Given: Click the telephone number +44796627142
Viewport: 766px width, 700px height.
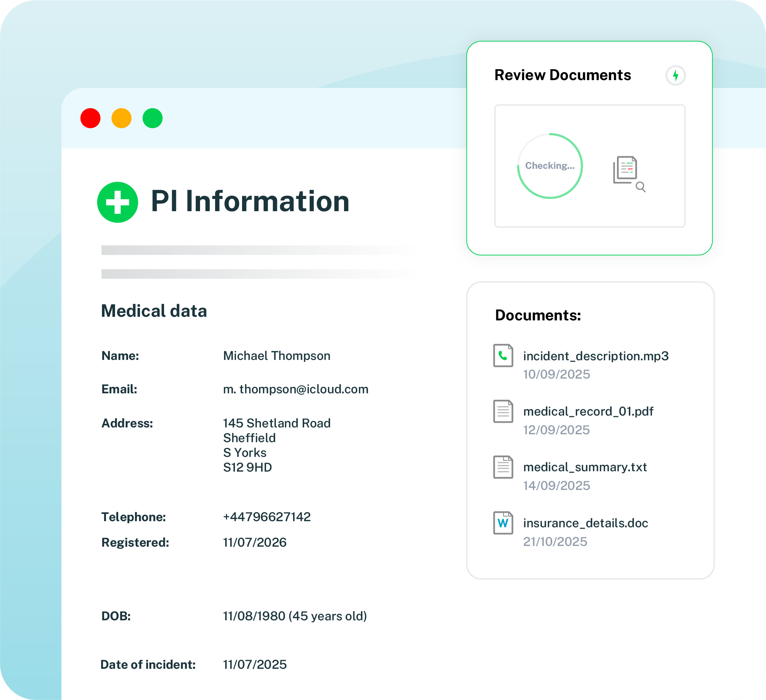Looking at the screenshot, I should click(x=267, y=517).
